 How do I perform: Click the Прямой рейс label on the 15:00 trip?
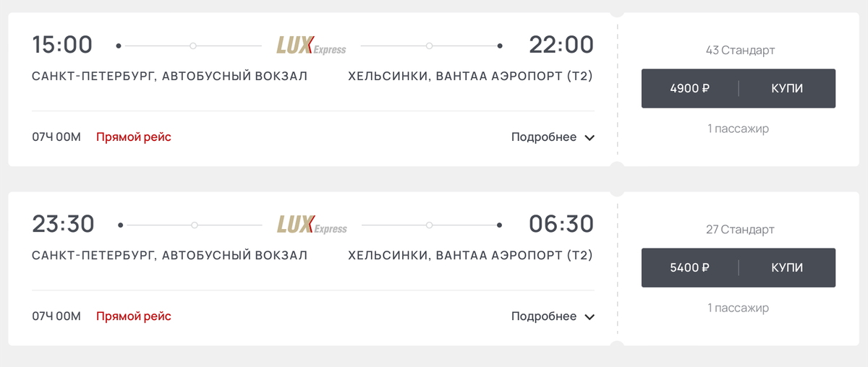(134, 137)
